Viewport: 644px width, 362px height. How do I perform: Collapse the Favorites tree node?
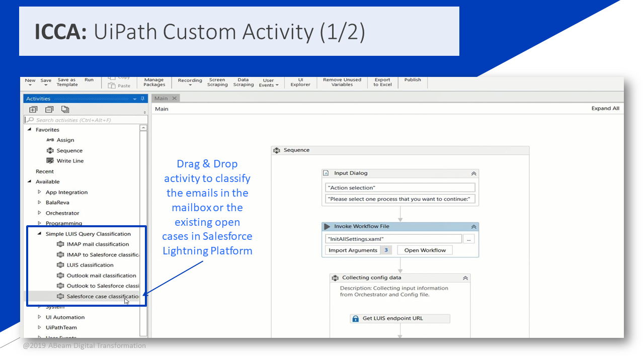click(29, 130)
